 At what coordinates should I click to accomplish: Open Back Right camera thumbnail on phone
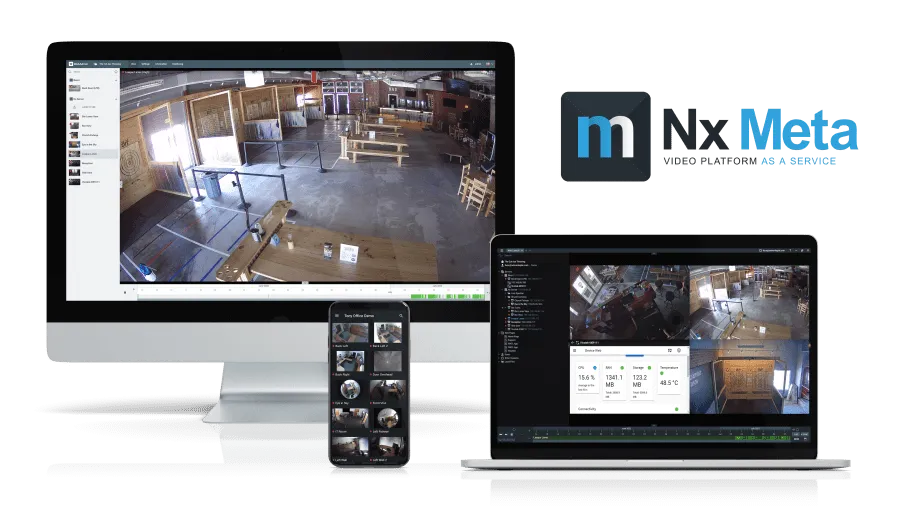[x=351, y=361]
